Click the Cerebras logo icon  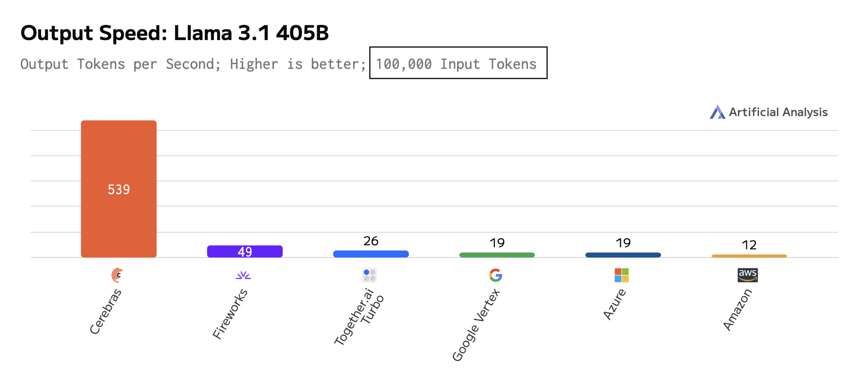pos(117,275)
